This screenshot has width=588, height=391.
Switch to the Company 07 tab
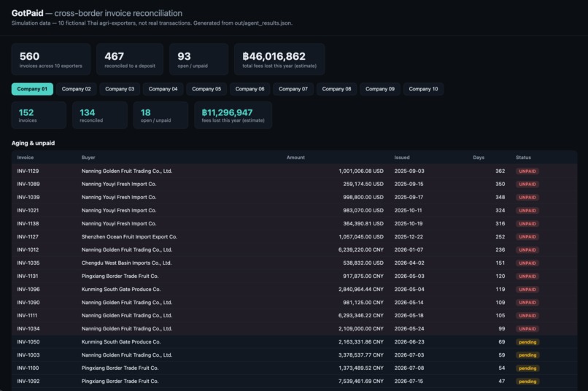(293, 89)
